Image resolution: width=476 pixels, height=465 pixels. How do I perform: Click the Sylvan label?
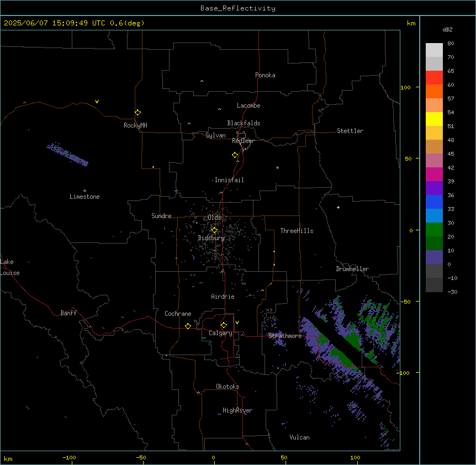click(x=215, y=135)
